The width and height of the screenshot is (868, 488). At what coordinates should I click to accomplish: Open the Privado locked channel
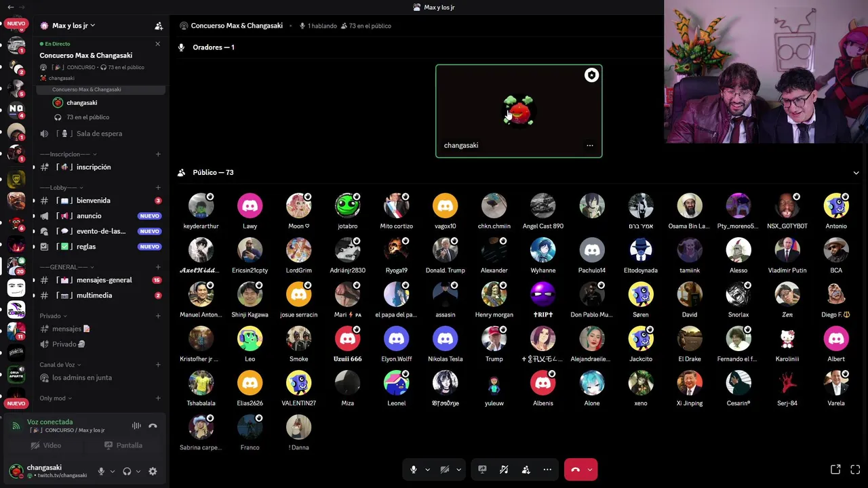point(99,344)
